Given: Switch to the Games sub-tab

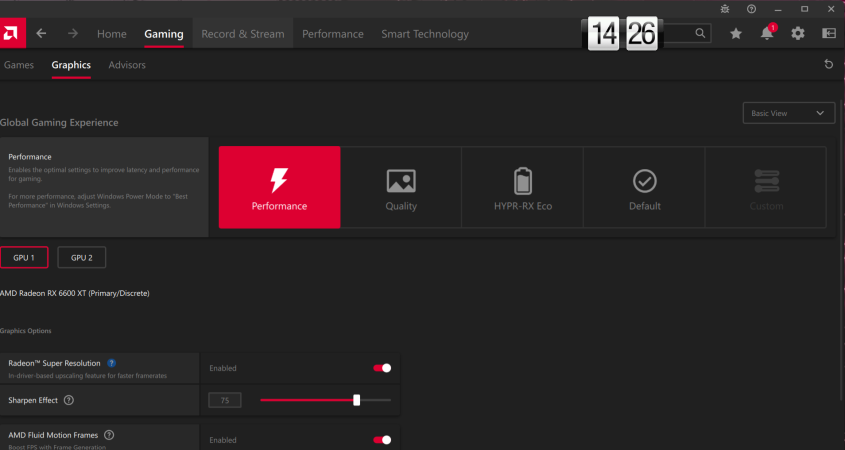Looking at the screenshot, I should pyautogui.click(x=19, y=65).
